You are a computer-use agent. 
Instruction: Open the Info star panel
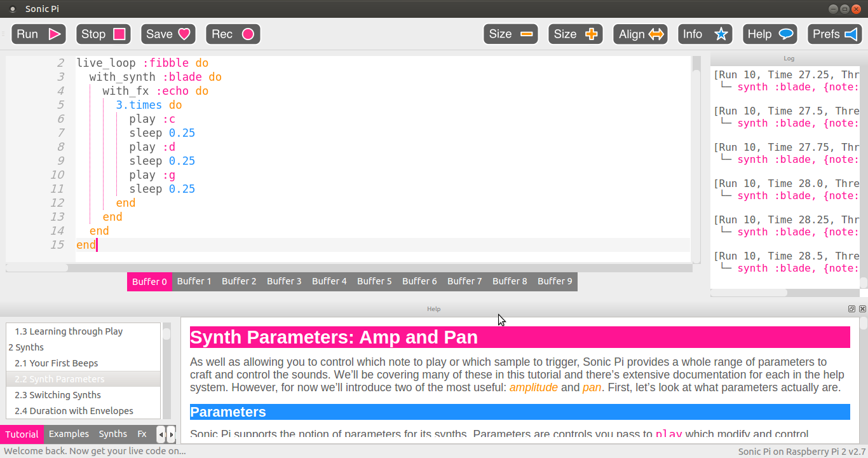tap(705, 34)
